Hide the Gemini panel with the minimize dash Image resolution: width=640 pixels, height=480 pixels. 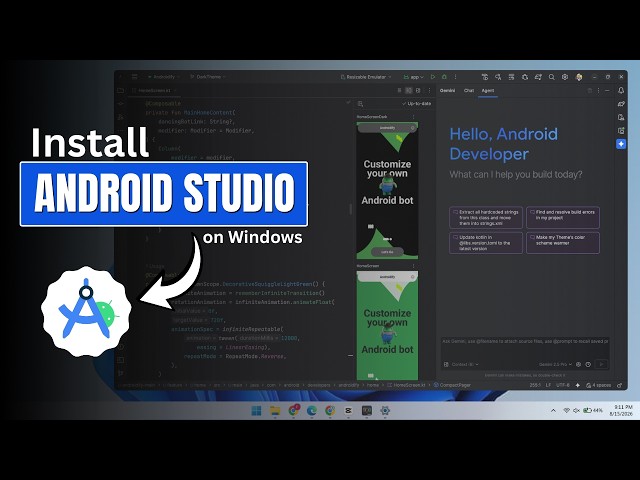[607, 91]
